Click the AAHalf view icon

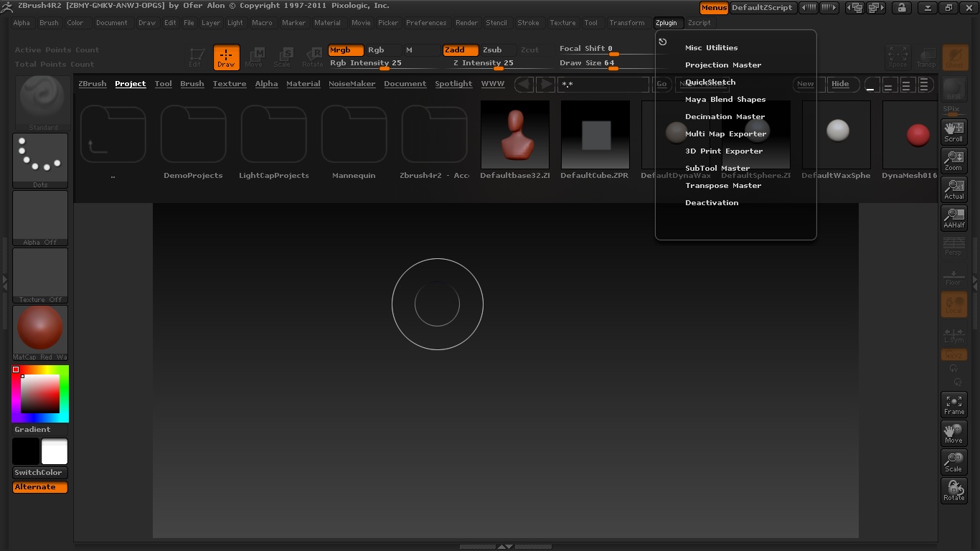[953, 218]
